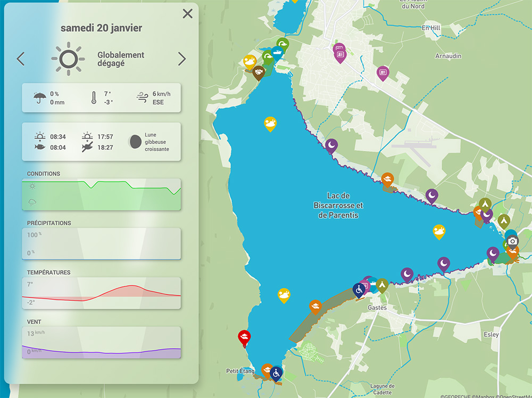Open the yellow marker in north of lake

pos(270,123)
